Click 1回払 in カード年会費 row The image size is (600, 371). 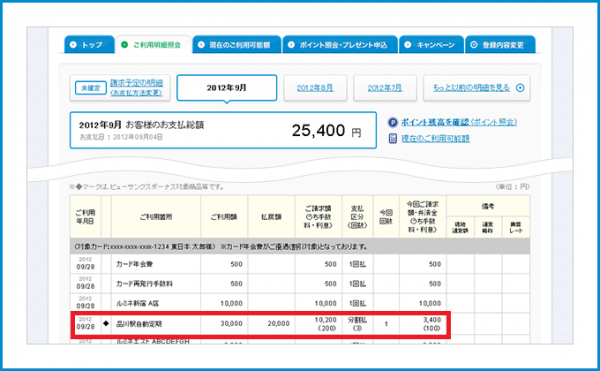coord(357,264)
